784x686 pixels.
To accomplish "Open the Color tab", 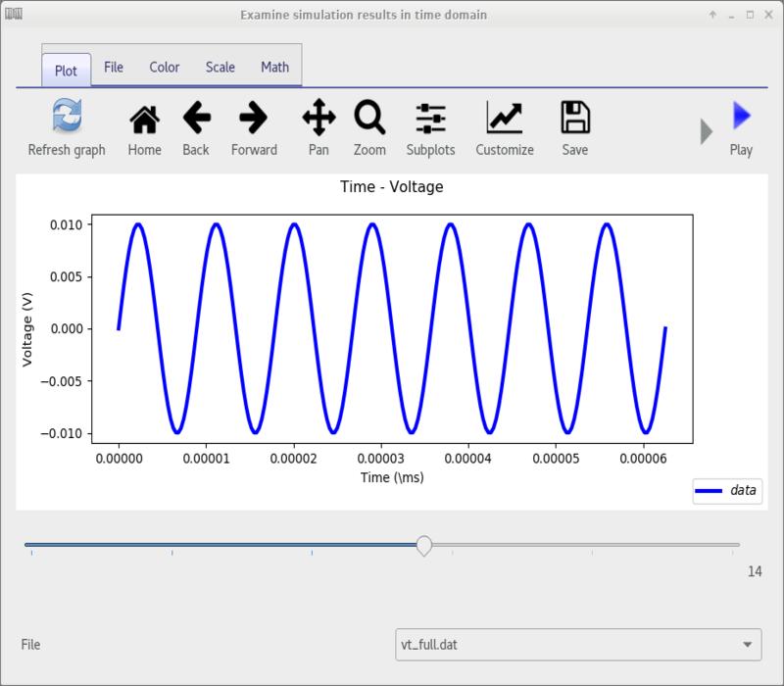I will 164,67.
